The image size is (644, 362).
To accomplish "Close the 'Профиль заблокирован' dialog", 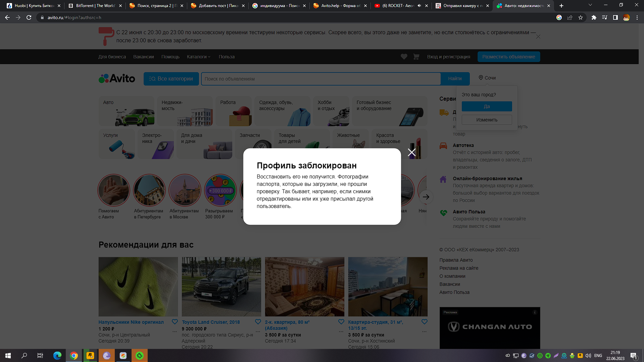I will [411, 152].
